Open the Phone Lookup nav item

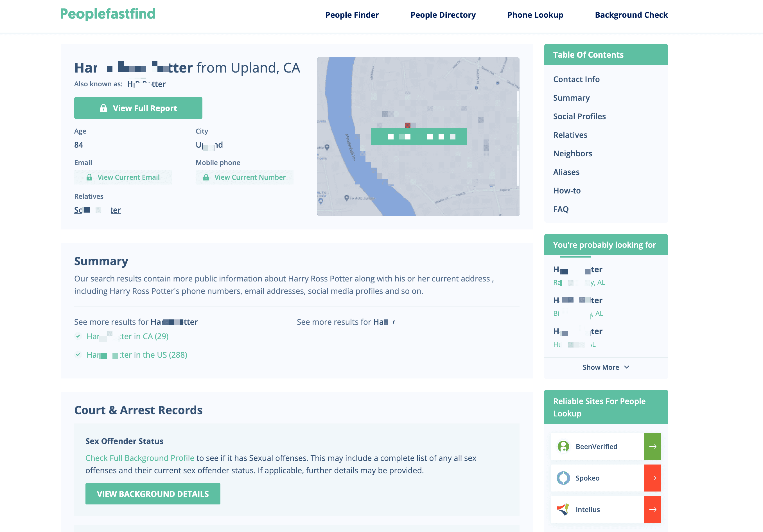(x=535, y=15)
